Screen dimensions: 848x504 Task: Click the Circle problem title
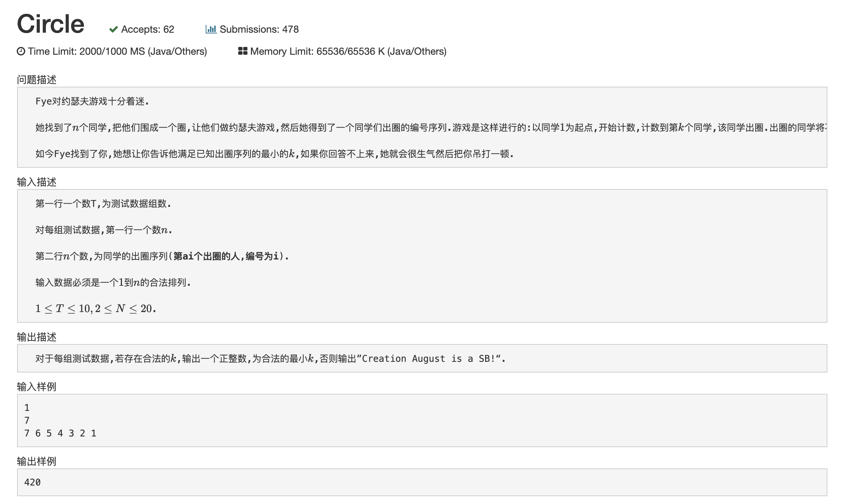click(x=50, y=24)
